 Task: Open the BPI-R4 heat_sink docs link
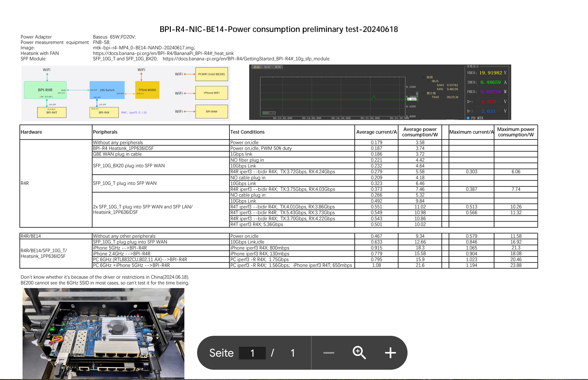[163, 53]
